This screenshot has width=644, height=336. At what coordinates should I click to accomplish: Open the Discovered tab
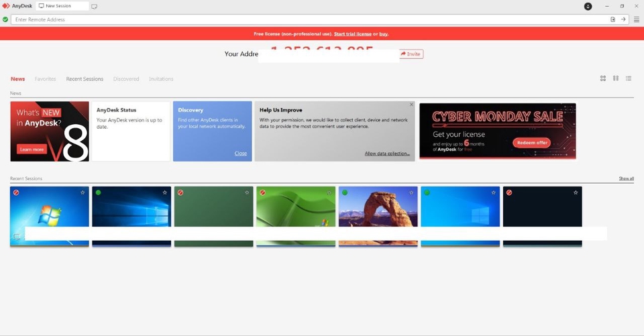(126, 79)
